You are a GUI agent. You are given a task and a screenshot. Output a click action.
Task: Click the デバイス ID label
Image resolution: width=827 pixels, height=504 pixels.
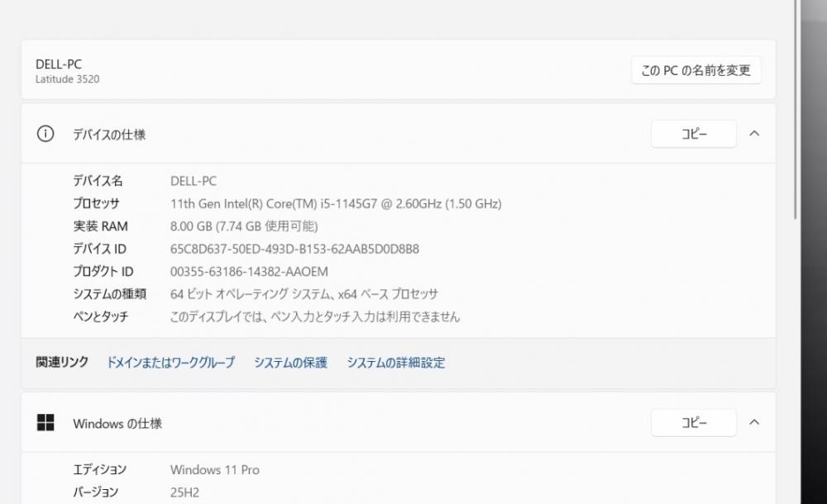(99, 249)
